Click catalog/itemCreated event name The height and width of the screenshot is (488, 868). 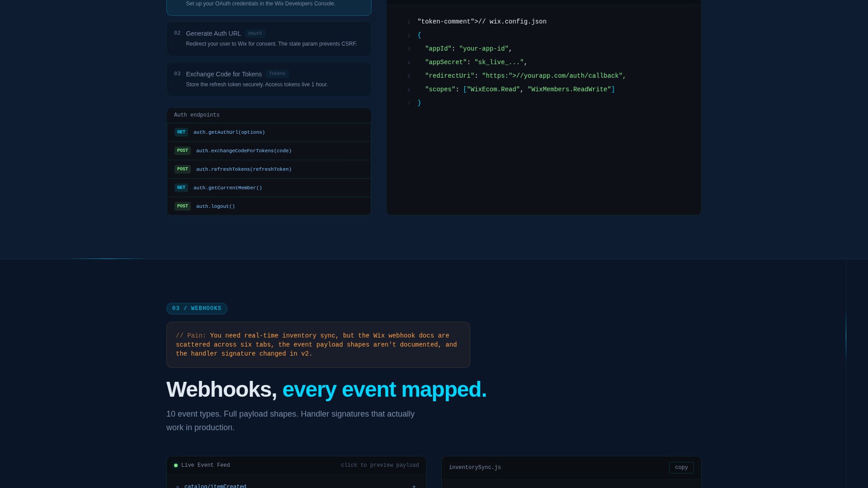tap(215, 486)
